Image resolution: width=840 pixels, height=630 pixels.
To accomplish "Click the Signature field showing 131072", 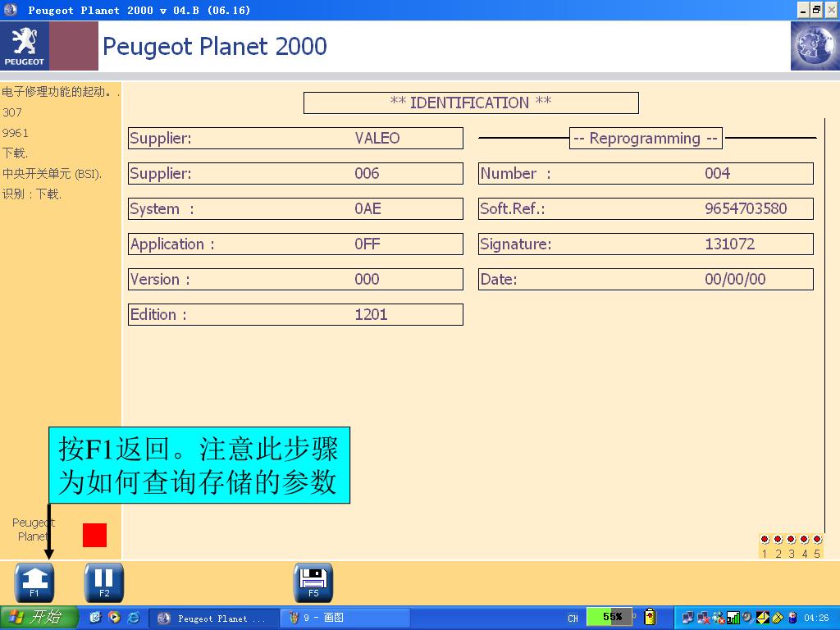I will click(646, 244).
